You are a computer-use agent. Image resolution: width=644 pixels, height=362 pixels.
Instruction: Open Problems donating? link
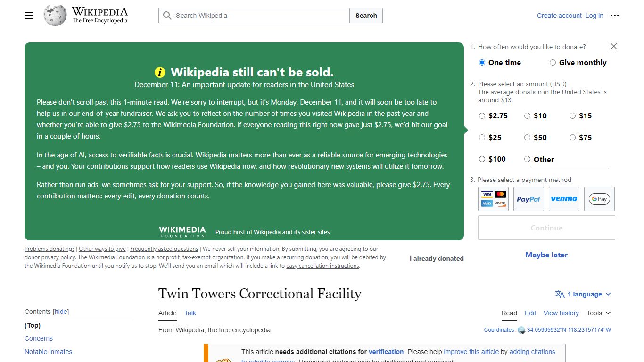coord(50,249)
